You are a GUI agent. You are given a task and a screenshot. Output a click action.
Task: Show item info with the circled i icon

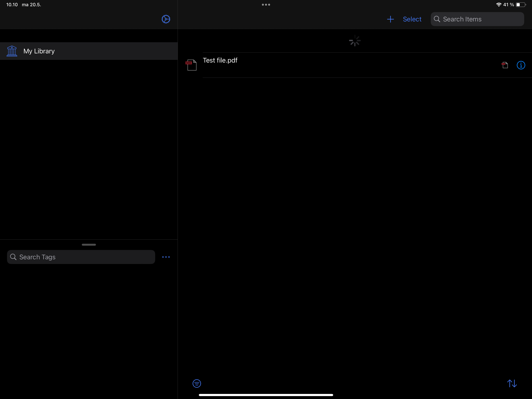tap(521, 65)
